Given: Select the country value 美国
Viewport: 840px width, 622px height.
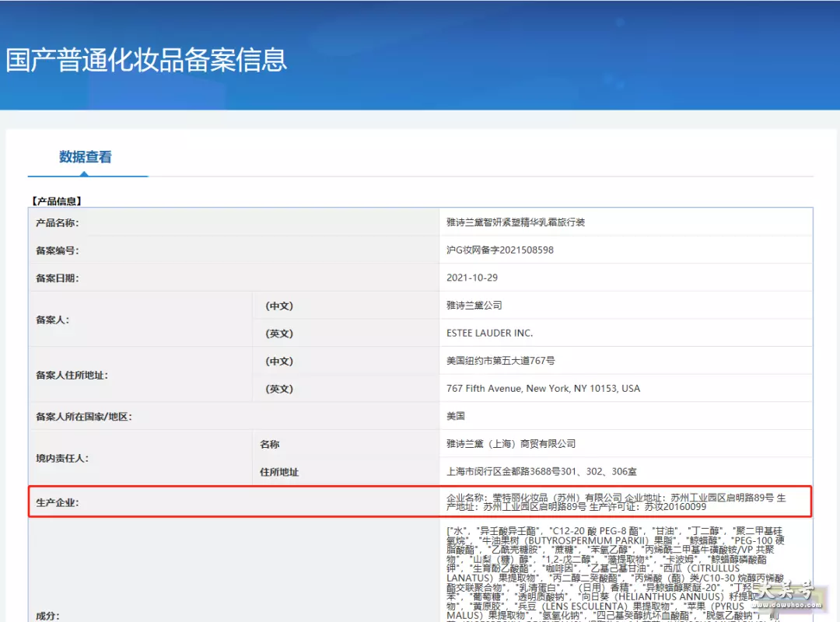Looking at the screenshot, I should [x=456, y=416].
